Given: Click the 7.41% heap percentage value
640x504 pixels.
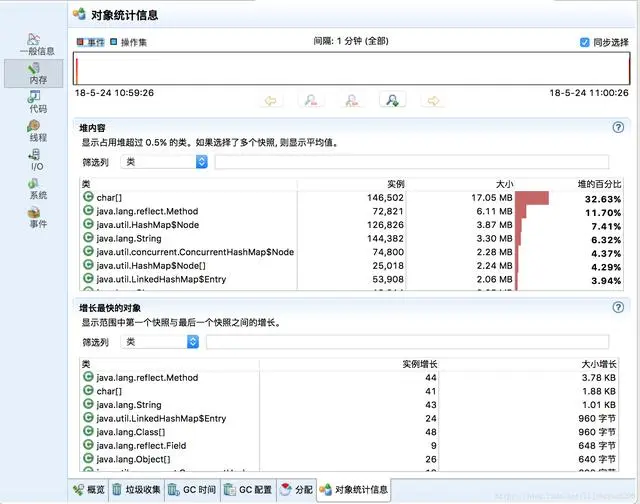Looking at the screenshot, I should point(606,226).
